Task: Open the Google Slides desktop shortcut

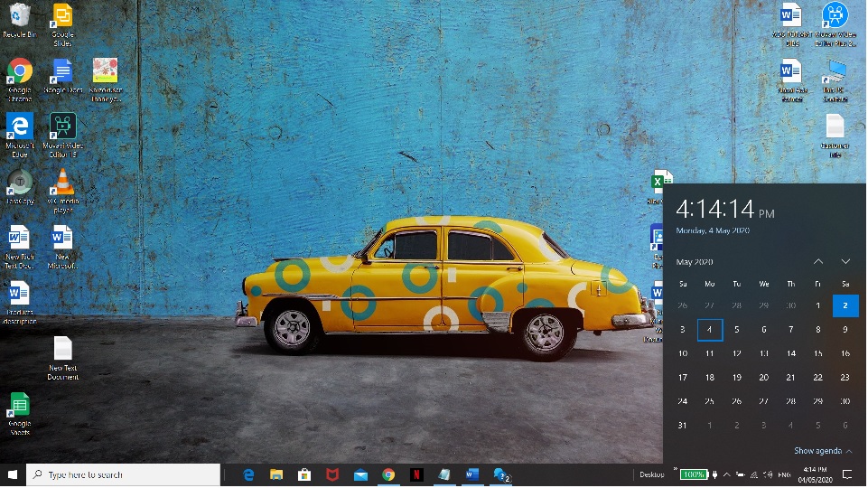Action: [x=62, y=25]
